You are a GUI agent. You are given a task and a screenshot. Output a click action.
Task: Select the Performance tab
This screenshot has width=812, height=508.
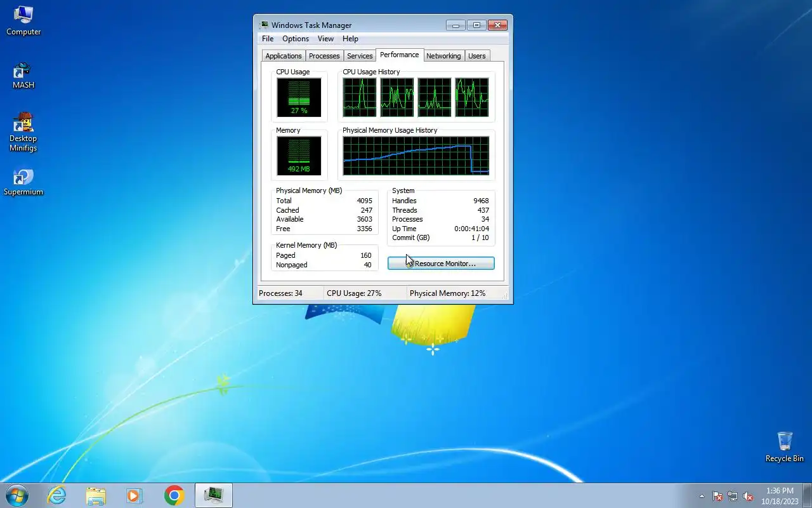pyautogui.click(x=400, y=55)
